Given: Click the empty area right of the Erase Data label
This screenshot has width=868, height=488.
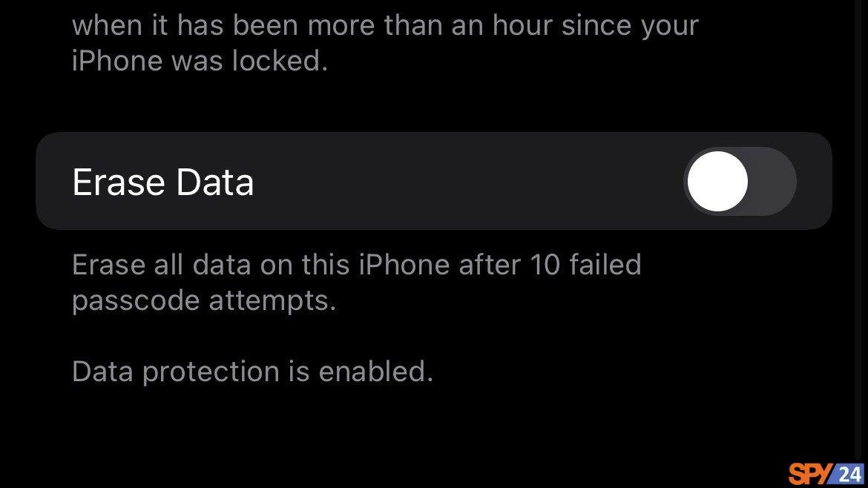Looking at the screenshot, I should pyautogui.click(x=468, y=182).
